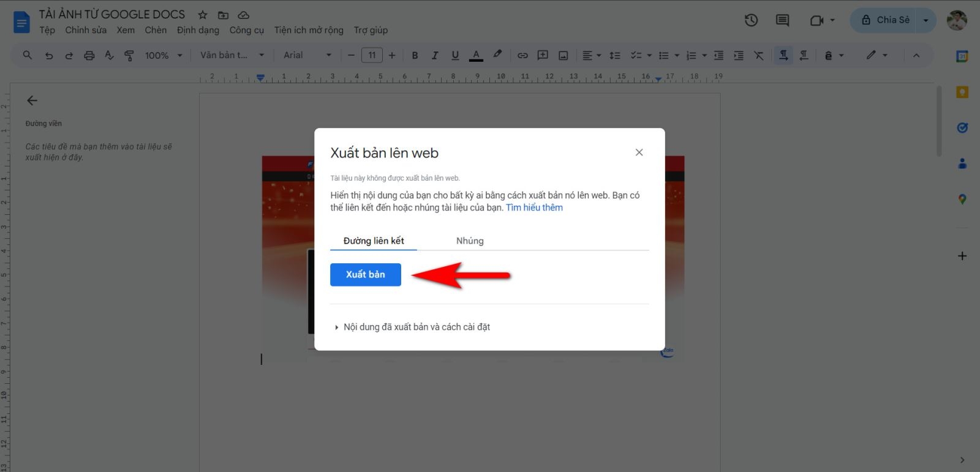Expand Nội dung đã xuất bản settings
Viewport: 980px width, 472px height.
click(412, 327)
